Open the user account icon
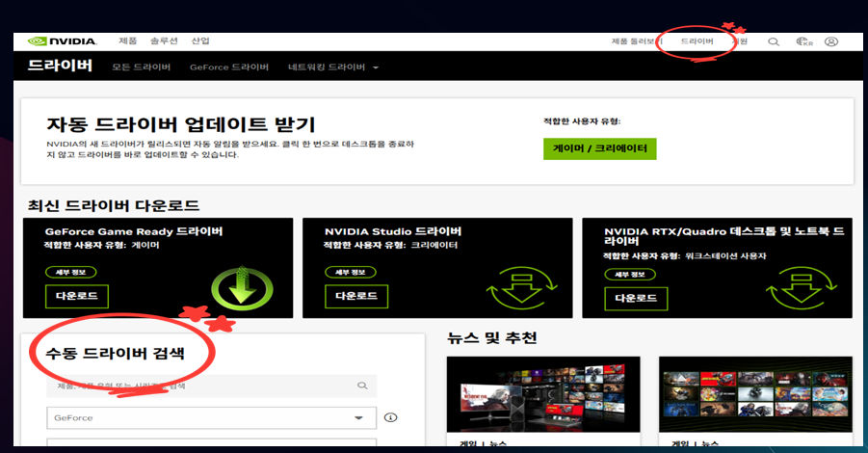 pos(831,41)
